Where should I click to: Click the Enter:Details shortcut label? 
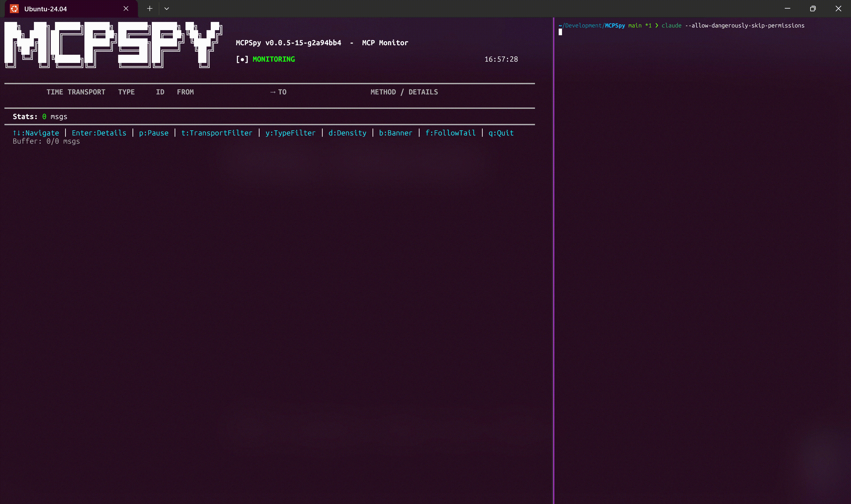coord(99,133)
